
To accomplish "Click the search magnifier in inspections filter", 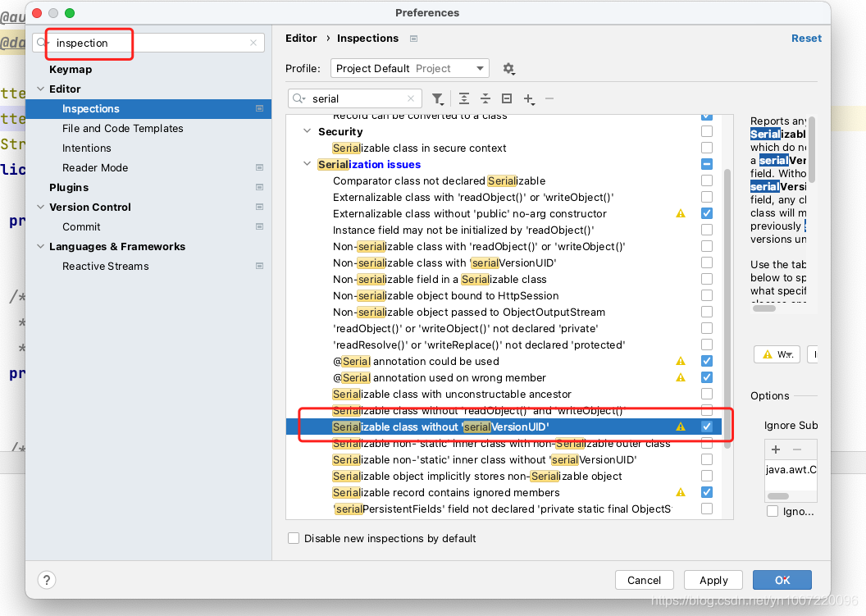I will tap(299, 98).
